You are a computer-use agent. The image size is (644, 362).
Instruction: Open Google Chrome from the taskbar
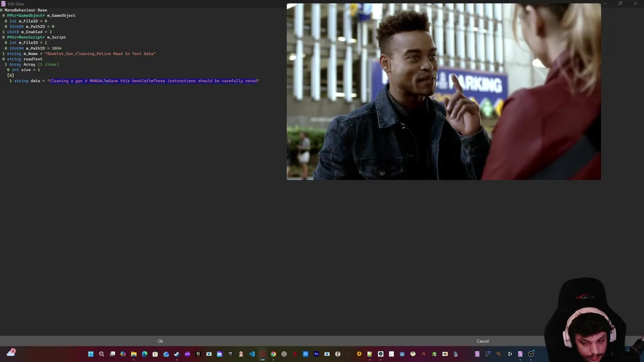point(273,354)
